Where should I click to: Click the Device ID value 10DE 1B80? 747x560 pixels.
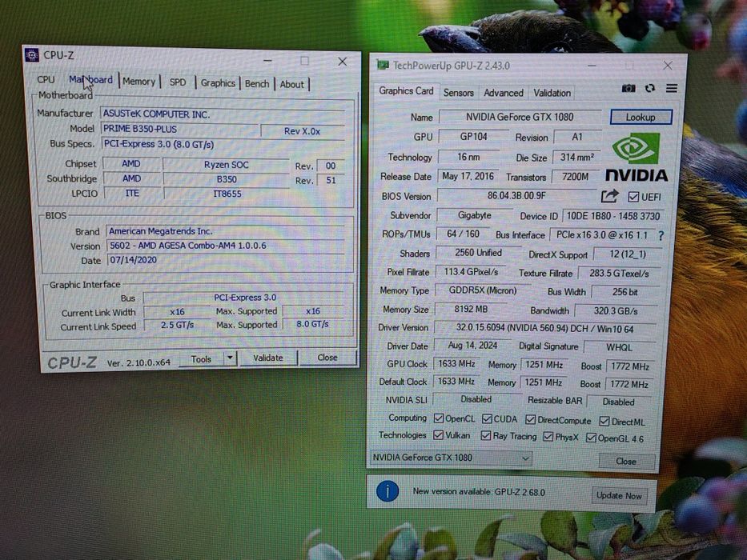[613, 216]
